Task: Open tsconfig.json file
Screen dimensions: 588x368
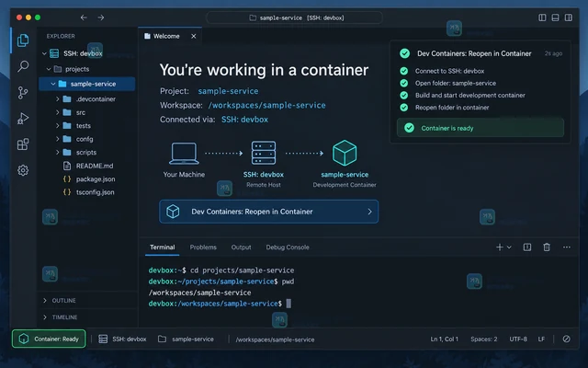Action: pyautogui.click(x=87, y=192)
